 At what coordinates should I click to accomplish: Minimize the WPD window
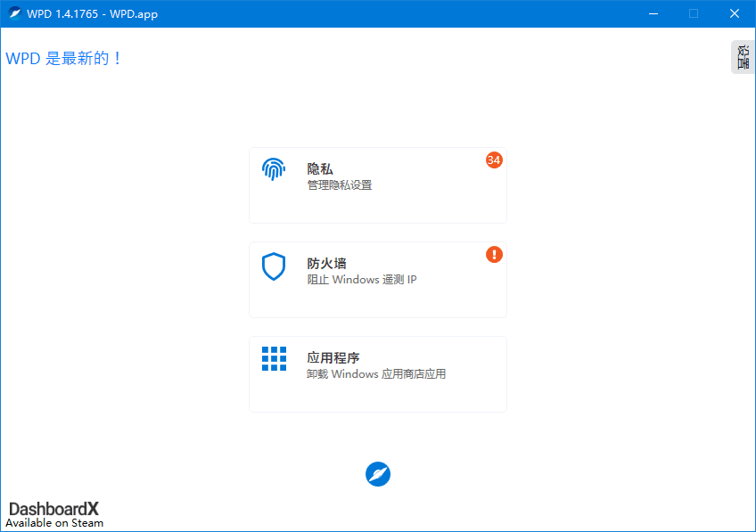[653, 13]
